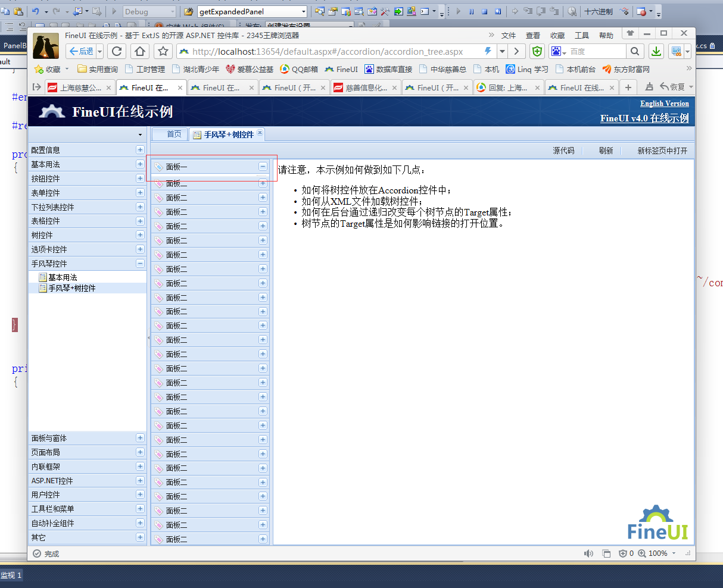Expand the 基本用法 accordion section
Viewport: 723px width, 588px height.
pyautogui.click(x=140, y=164)
